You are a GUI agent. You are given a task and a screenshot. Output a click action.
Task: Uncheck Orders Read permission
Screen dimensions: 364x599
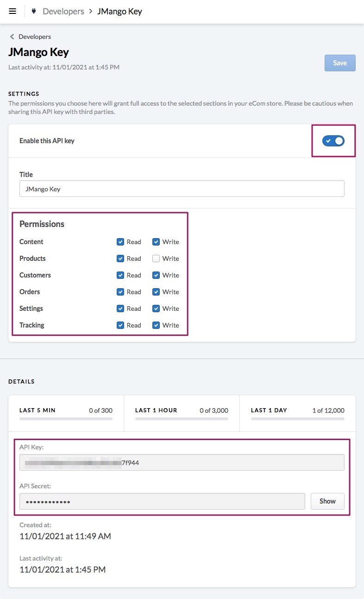pyautogui.click(x=120, y=292)
